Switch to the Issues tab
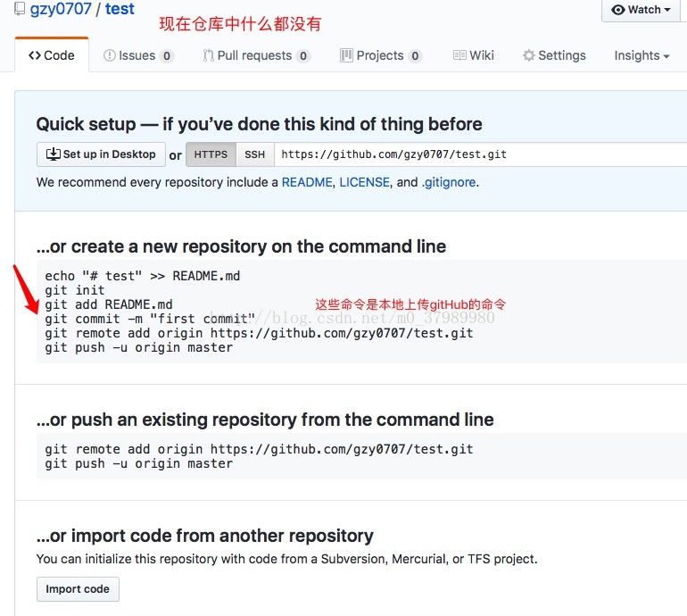This screenshot has height=616, width=687. pyautogui.click(x=138, y=55)
